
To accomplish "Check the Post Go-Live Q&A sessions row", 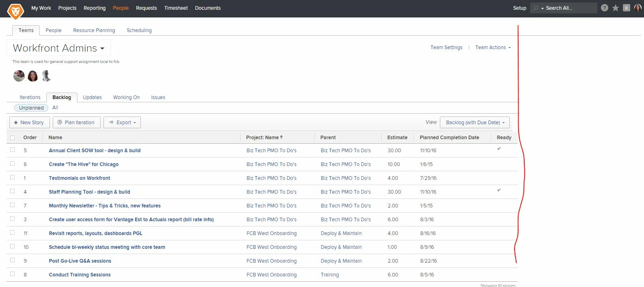I will 12,260.
